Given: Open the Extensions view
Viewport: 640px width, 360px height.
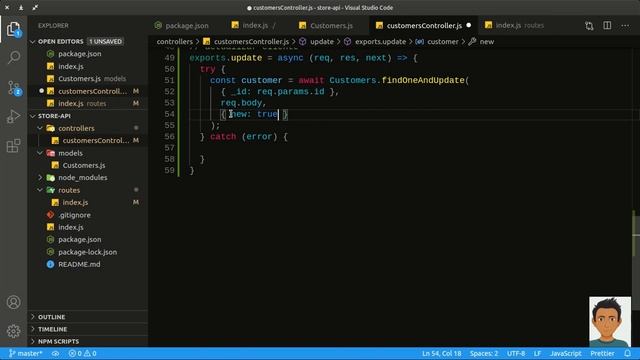Looking at the screenshot, I should click(13, 145).
